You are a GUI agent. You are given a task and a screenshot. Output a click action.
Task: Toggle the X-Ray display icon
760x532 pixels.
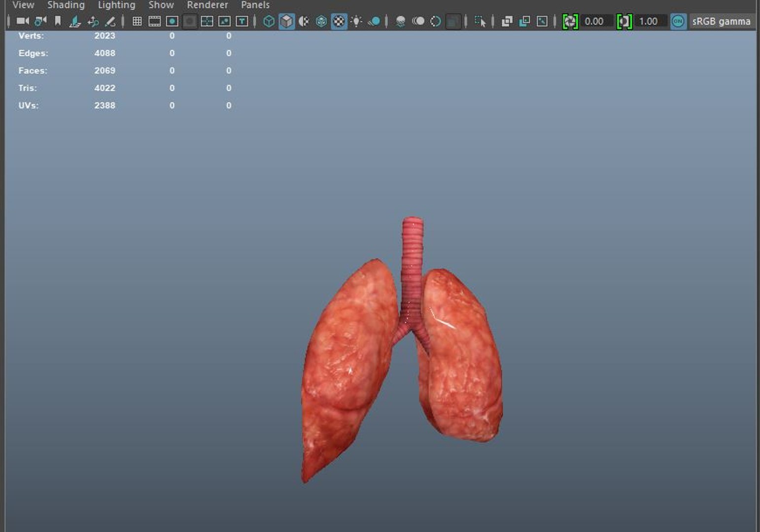pyautogui.click(x=507, y=21)
